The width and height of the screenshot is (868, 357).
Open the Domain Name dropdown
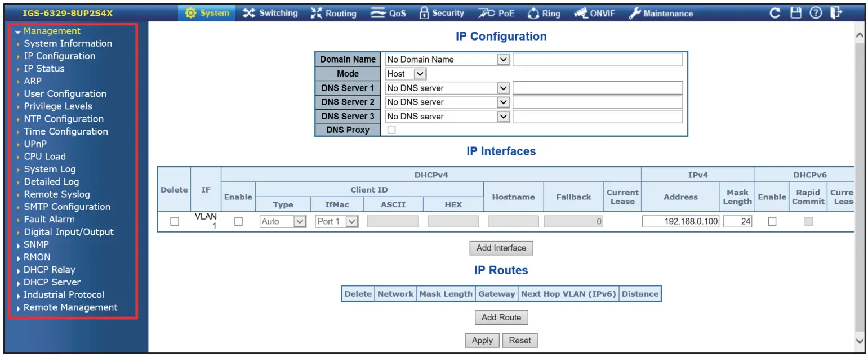pos(447,59)
